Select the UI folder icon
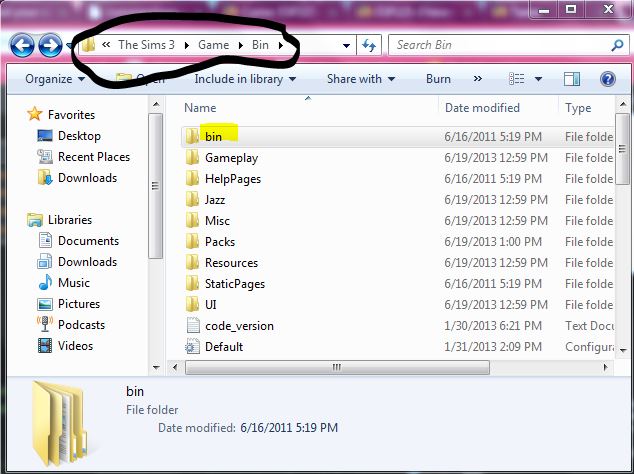The height and width of the screenshot is (474, 634). 192,305
